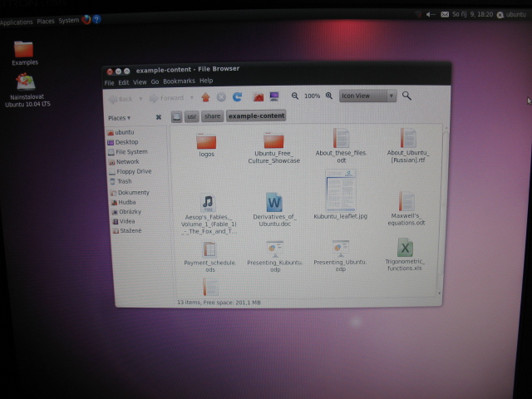This screenshot has height=399, width=532.
Task: Go up to the parent folder
Action: [x=205, y=98]
